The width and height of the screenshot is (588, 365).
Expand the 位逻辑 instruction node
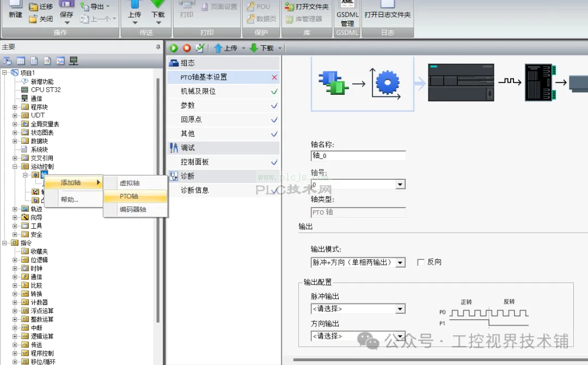[x=15, y=260]
